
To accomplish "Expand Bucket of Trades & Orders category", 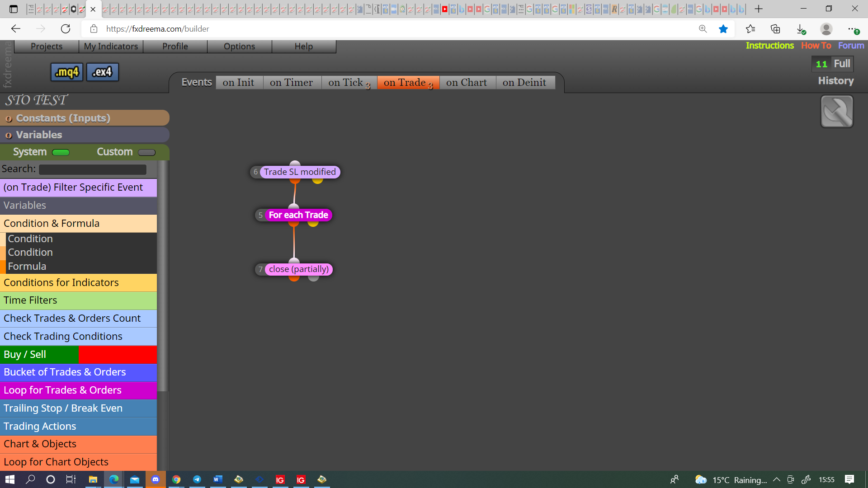I will [78, 372].
